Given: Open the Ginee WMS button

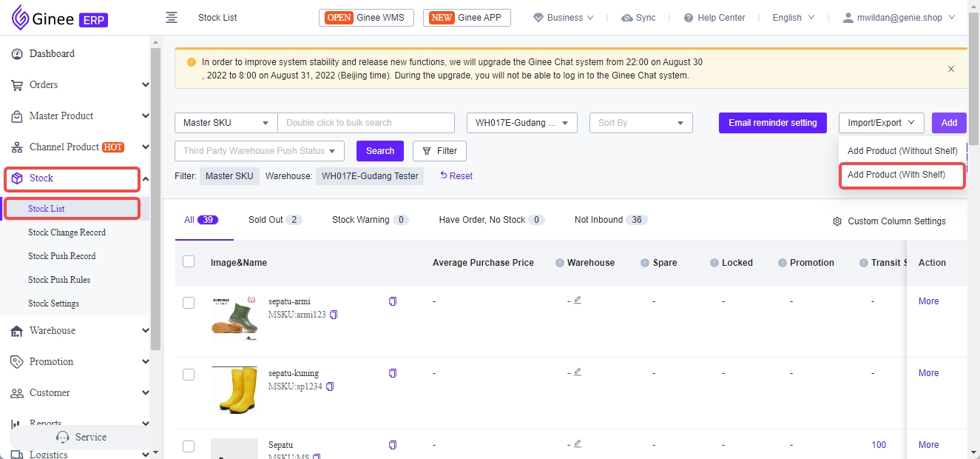Looking at the screenshot, I should pos(366,18).
